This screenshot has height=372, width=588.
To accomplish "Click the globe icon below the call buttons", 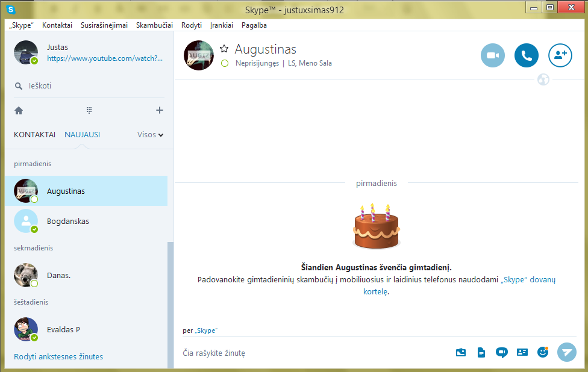I will pyautogui.click(x=543, y=79).
